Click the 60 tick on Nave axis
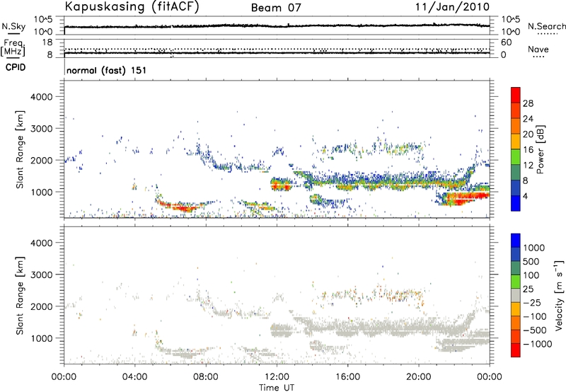 click(506, 42)
